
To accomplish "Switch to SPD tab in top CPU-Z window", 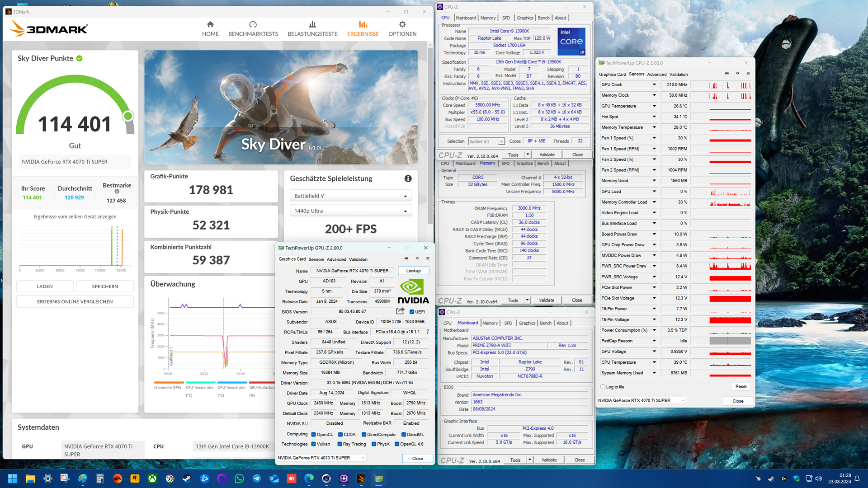I will (506, 18).
